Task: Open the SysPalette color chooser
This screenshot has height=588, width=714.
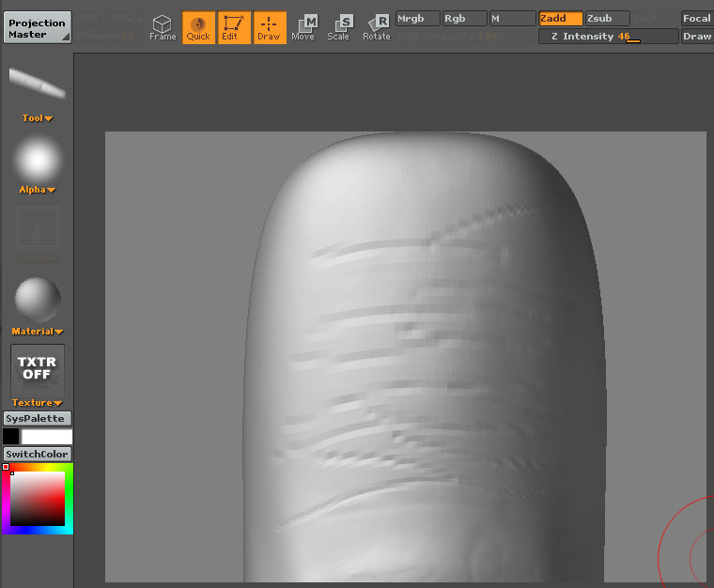Action: 38,418
